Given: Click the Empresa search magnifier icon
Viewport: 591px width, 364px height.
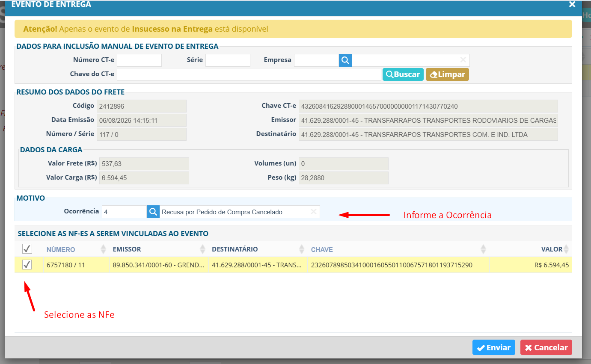Looking at the screenshot, I should [x=345, y=60].
